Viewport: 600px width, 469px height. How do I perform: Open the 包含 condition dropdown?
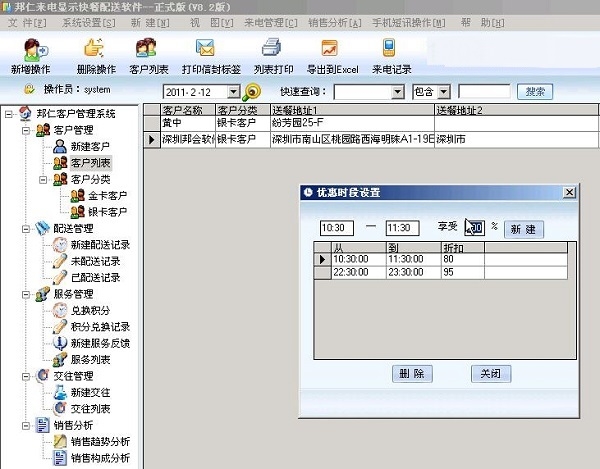point(444,92)
